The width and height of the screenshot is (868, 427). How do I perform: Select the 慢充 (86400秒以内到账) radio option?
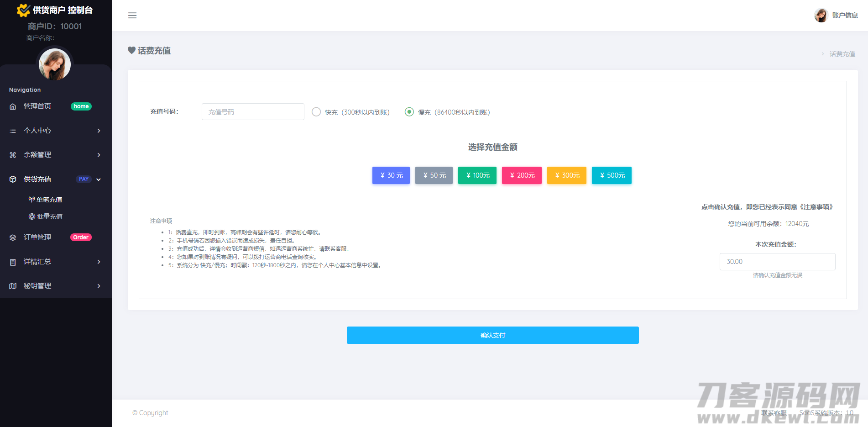[409, 112]
